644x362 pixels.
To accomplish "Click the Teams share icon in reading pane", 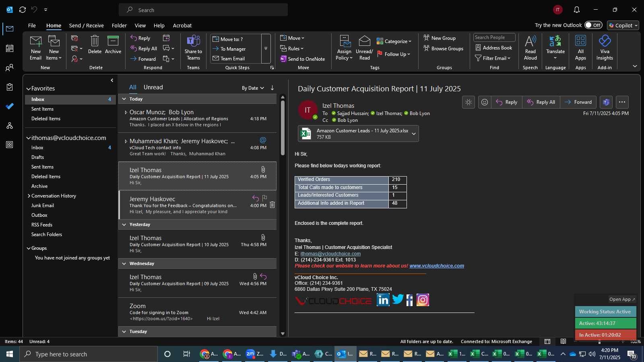I will (606, 102).
